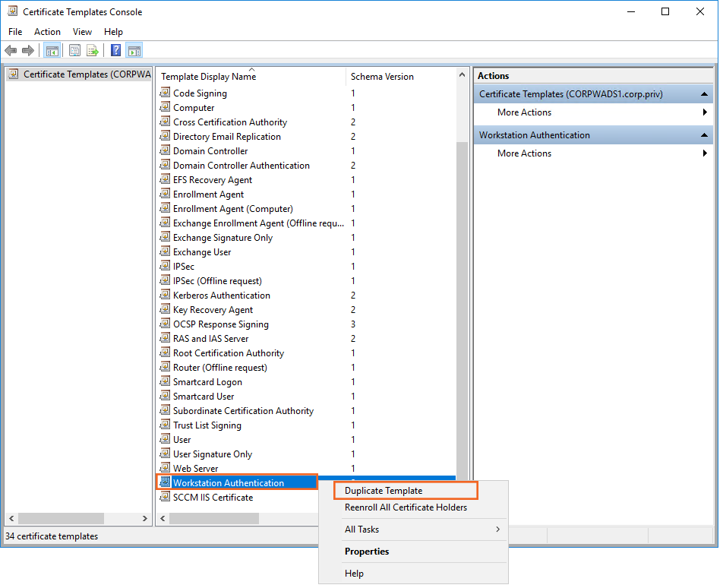The image size is (723, 588).
Task: Select the SCCM IIS Certificate template
Action: click(x=213, y=498)
